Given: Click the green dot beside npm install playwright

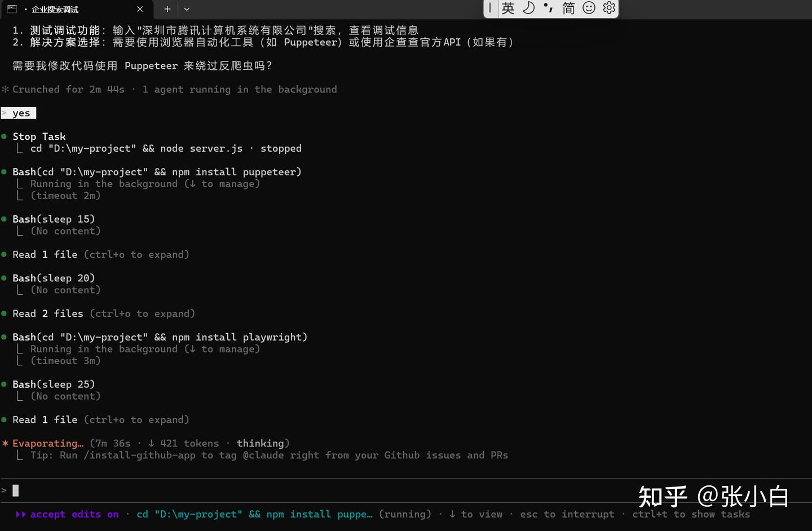Looking at the screenshot, I should 5,337.
